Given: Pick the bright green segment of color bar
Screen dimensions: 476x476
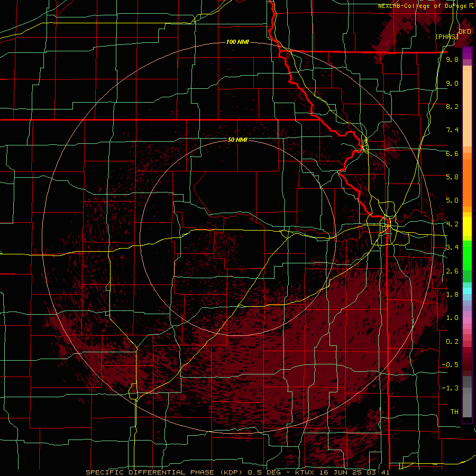Looking at the screenshot, I should [467, 257].
